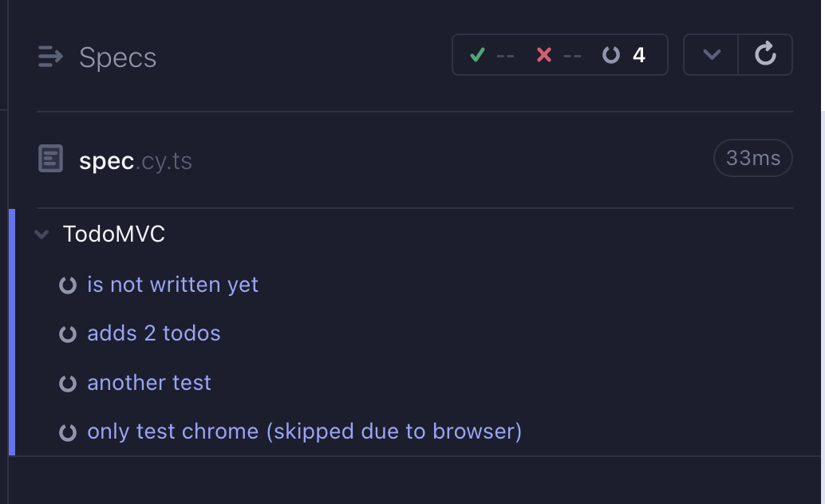Expand the stats options with the chevron button

click(709, 54)
